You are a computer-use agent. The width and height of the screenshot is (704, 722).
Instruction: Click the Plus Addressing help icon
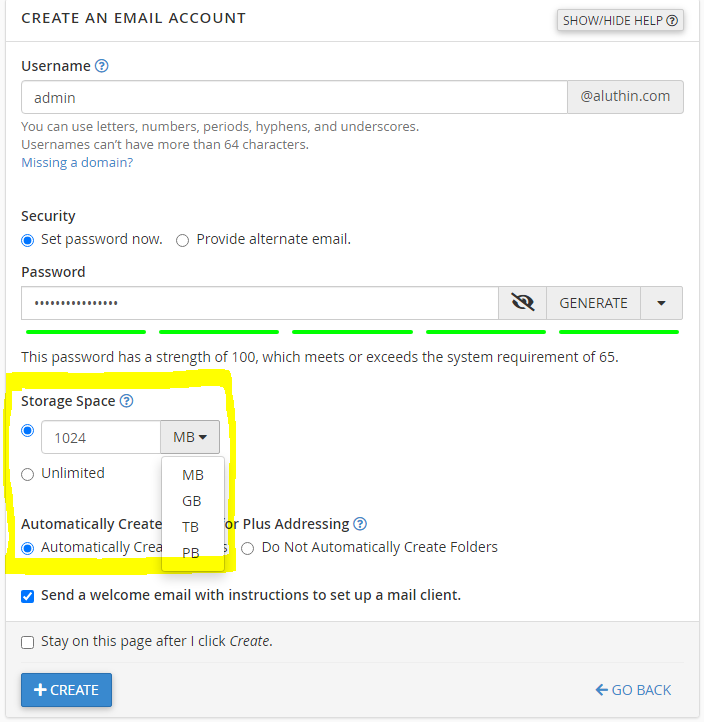(360, 523)
